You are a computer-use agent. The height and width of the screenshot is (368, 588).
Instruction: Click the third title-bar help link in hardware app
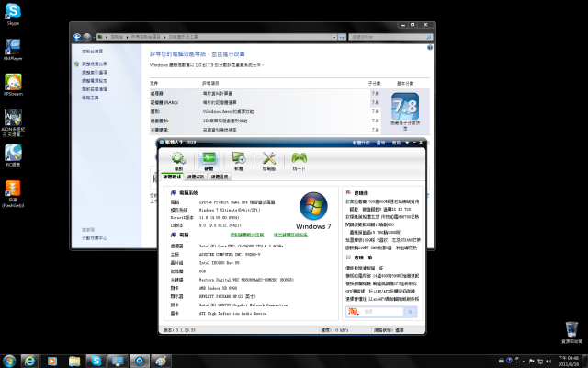click(x=396, y=143)
